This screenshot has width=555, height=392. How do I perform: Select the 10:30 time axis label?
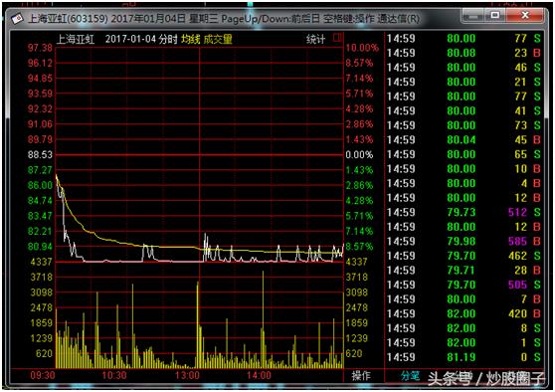tap(114, 375)
